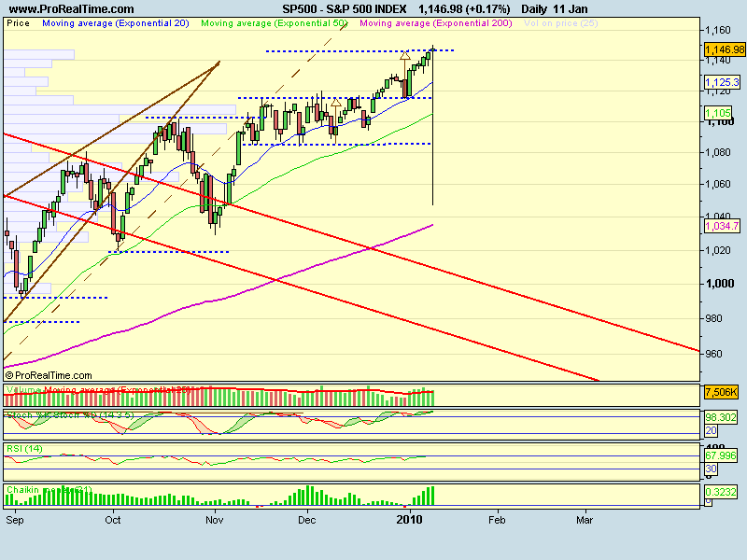Click the Feb label on time axis

click(x=497, y=520)
